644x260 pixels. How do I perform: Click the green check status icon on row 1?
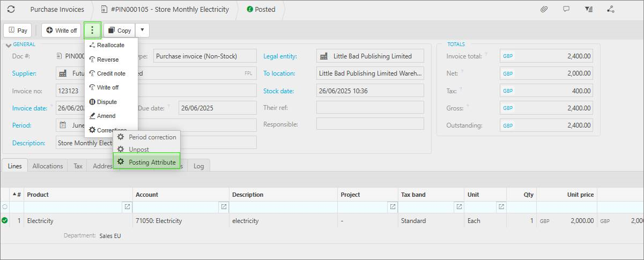point(5,220)
